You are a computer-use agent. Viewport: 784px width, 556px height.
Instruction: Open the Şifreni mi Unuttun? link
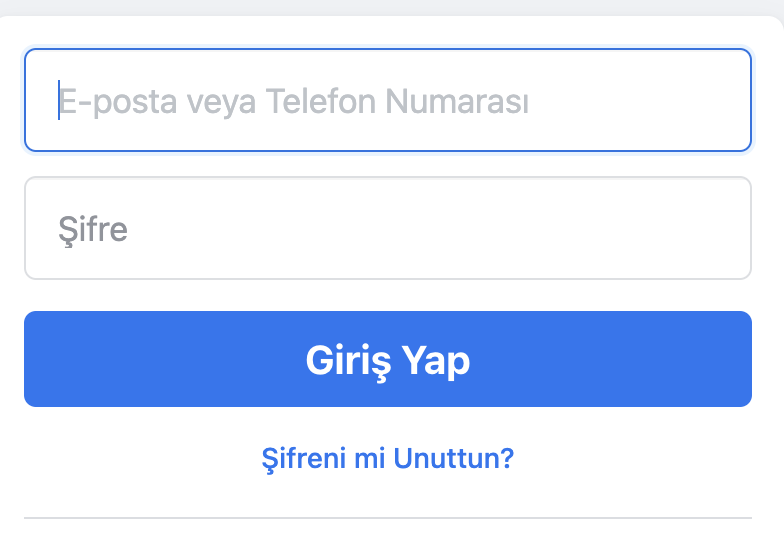point(387,459)
